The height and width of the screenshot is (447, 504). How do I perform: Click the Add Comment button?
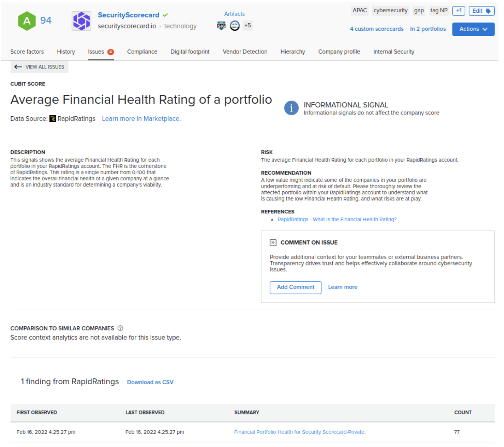click(x=295, y=287)
